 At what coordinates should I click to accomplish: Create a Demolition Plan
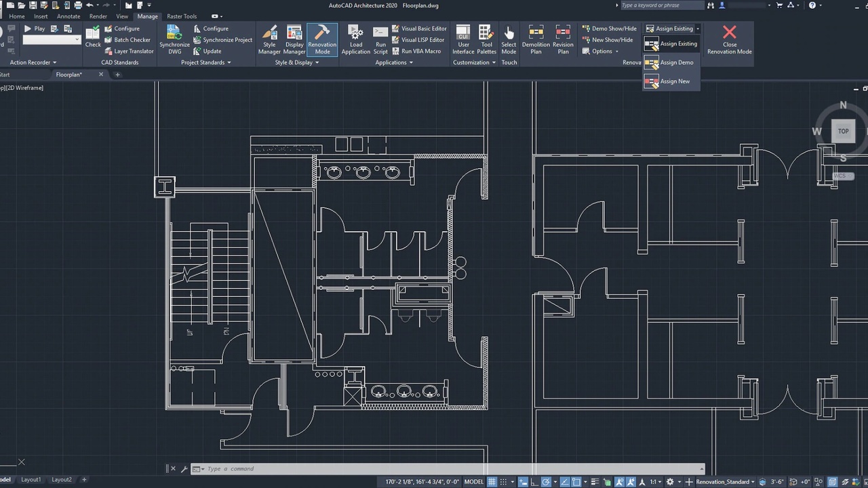(535, 39)
